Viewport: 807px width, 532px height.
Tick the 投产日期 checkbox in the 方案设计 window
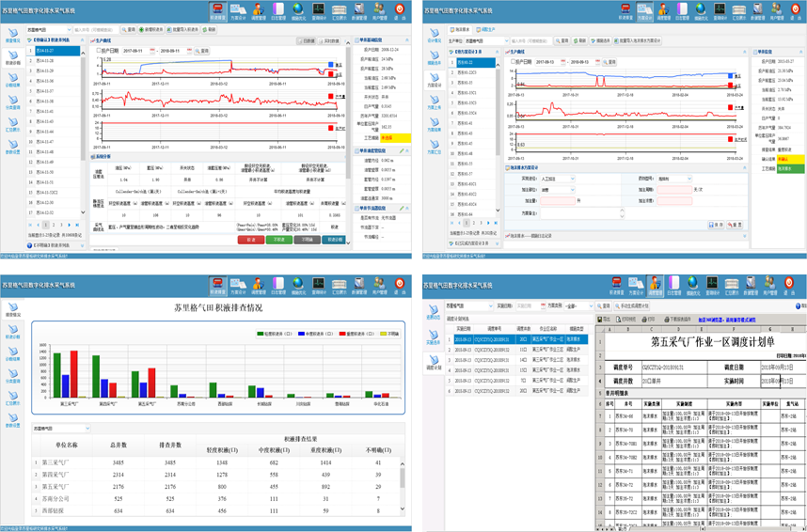(x=513, y=62)
